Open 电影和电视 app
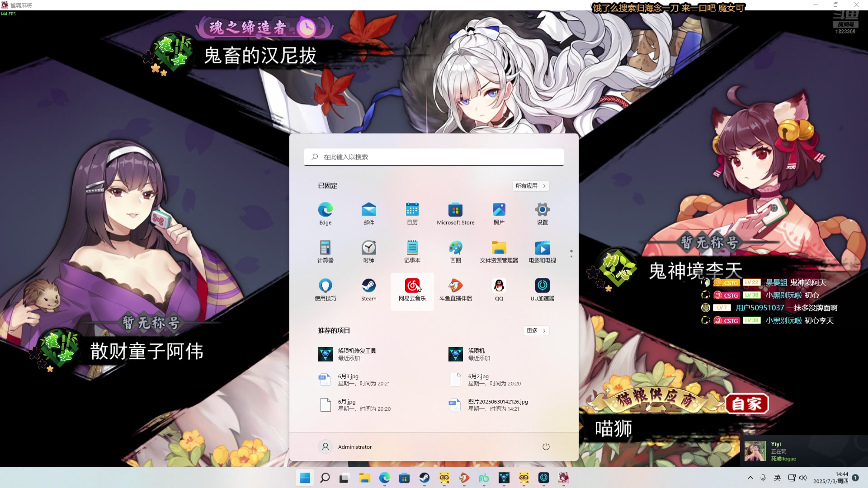This screenshot has width=868, height=488. coord(542,252)
